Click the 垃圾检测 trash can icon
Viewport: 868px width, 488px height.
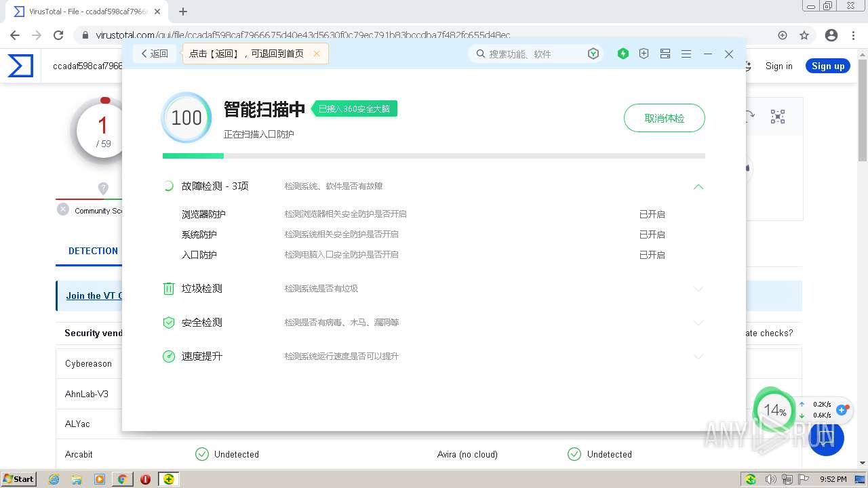(x=169, y=289)
